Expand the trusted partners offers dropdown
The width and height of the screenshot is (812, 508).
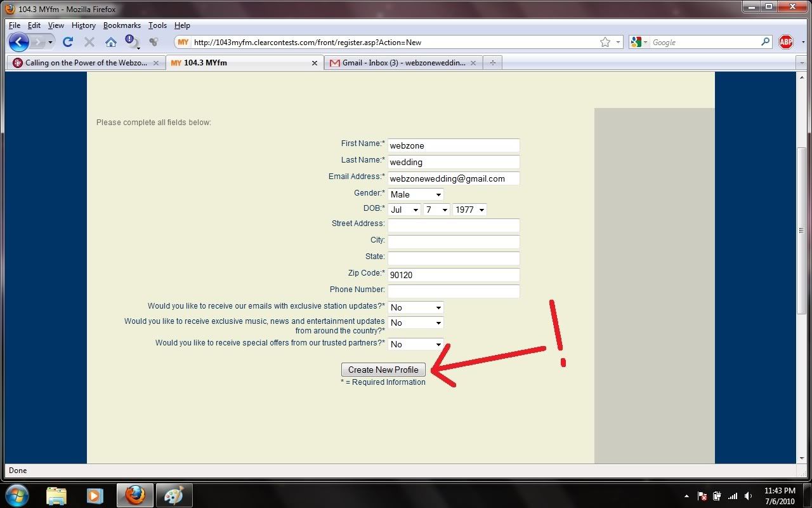[416, 344]
